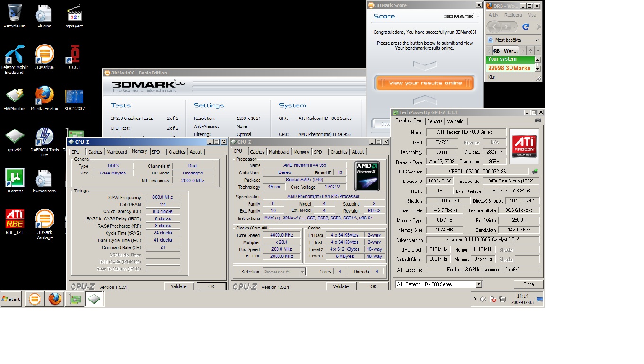Open About tab in left CPU-Z

[196, 152]
